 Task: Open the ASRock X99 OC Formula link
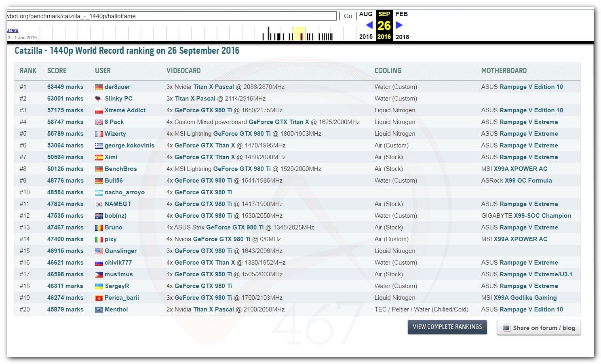pos(528,181)
